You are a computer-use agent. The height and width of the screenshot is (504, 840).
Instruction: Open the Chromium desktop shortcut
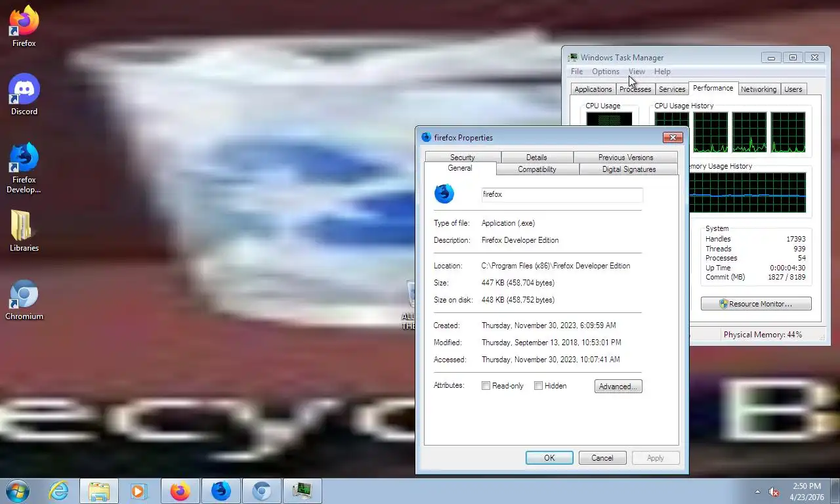[x=24, y=299]
